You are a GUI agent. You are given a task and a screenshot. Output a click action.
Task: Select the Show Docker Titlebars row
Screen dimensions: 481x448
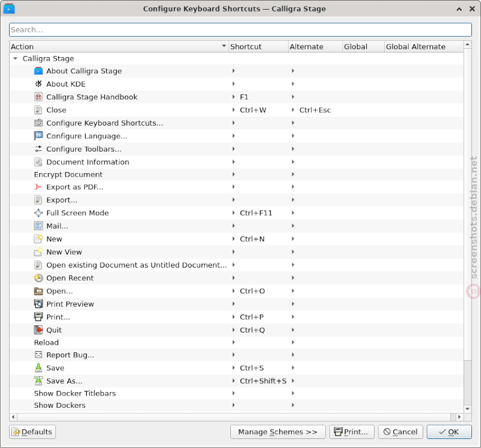pos(236,393)
